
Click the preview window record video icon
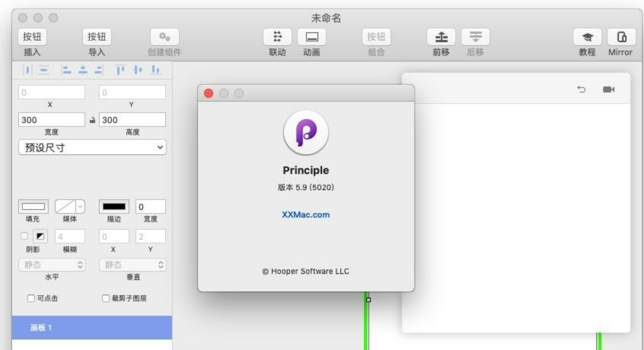click(608, 89)
